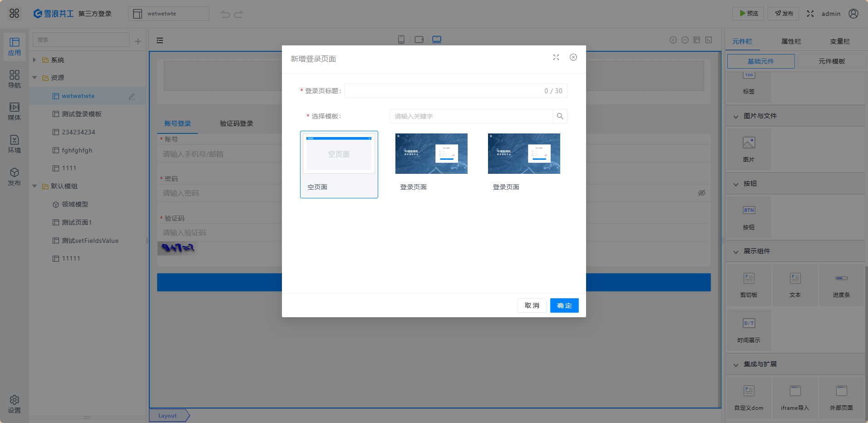Click the redo arrow icon
The width and height of the screenshot is (868, 423).
tap(238, 14)
